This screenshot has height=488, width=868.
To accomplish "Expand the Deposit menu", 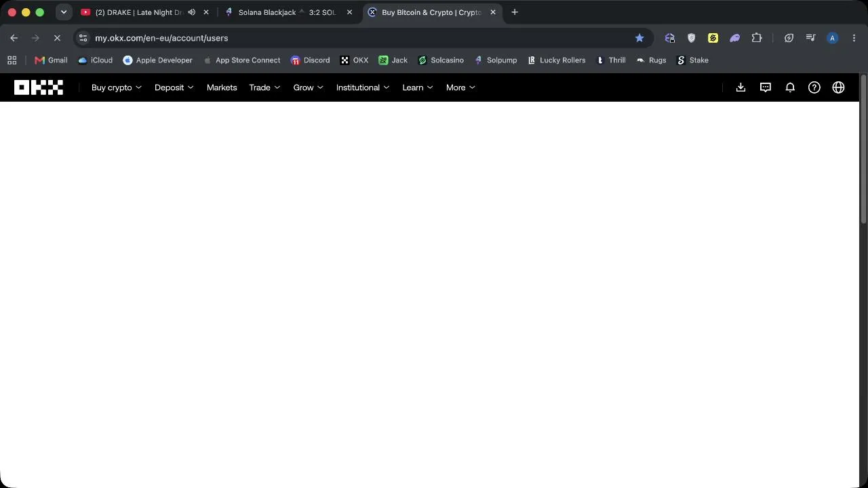I will 174,87.
